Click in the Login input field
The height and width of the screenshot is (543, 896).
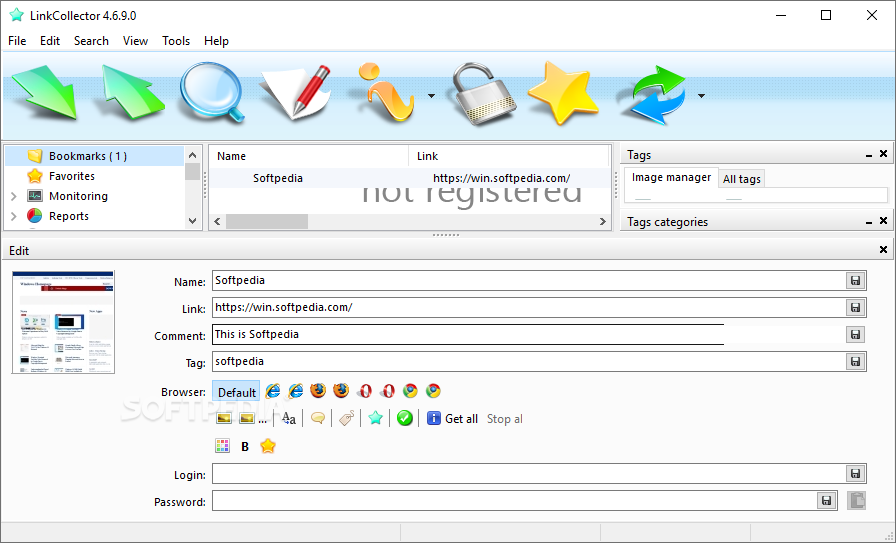click(529, 473)
